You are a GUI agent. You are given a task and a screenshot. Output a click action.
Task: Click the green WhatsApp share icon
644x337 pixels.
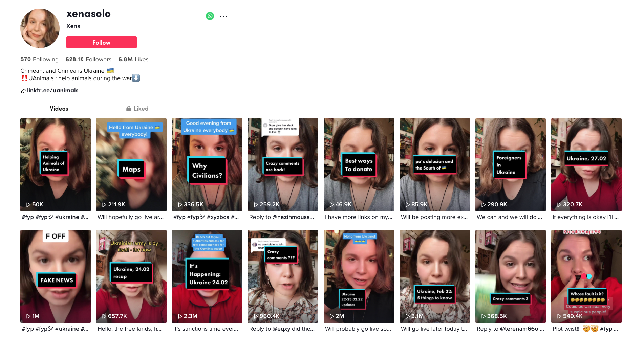point(210,16)
